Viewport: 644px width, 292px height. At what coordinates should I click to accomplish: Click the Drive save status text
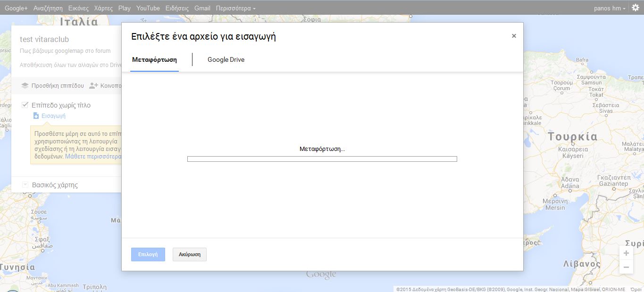click(71, 65)
